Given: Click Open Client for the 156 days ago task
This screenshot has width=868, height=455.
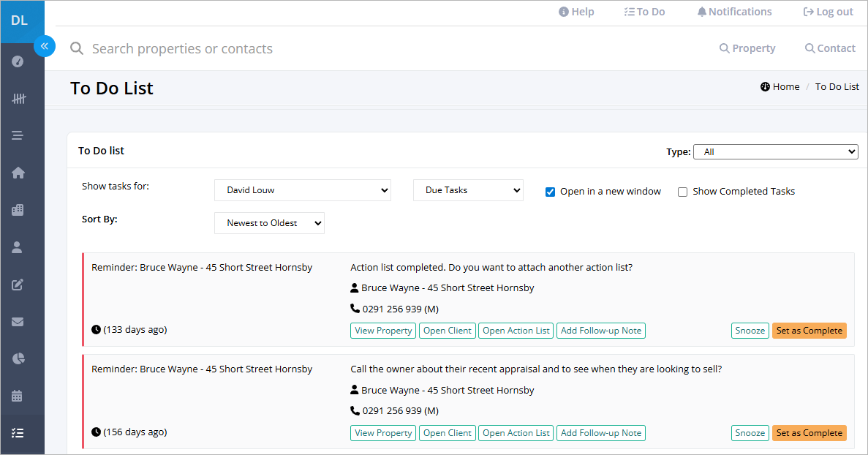Looking at the screenshot, I should click(x=448, y=433).
